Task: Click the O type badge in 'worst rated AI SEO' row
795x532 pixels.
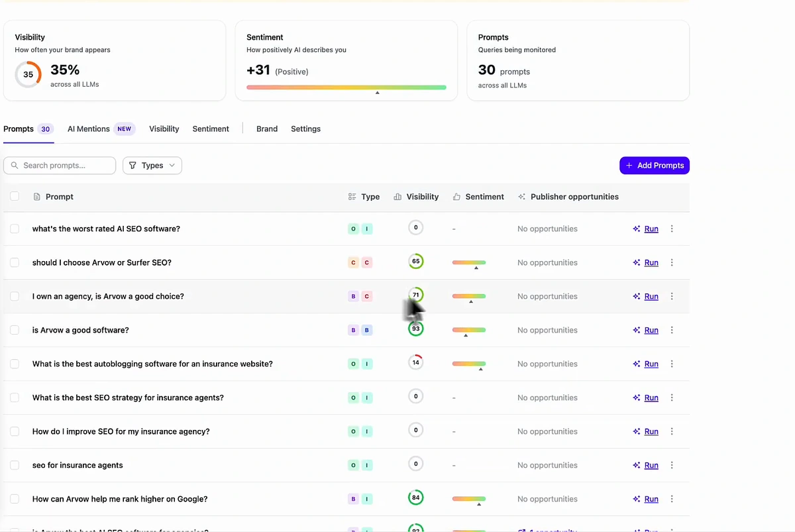Action: point(353,229)
